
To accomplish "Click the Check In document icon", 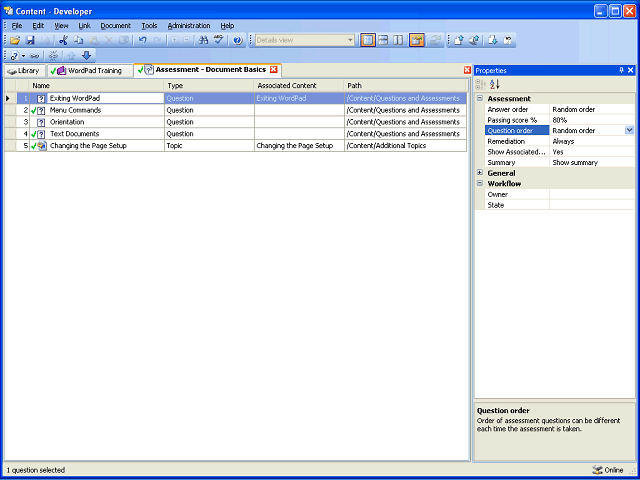I will coord(459,40).
